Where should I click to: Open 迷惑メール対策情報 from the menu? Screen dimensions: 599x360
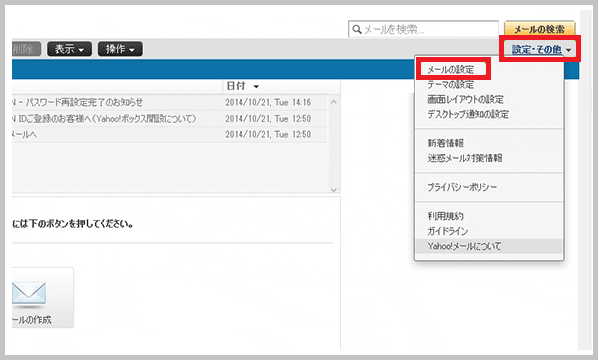465,158
